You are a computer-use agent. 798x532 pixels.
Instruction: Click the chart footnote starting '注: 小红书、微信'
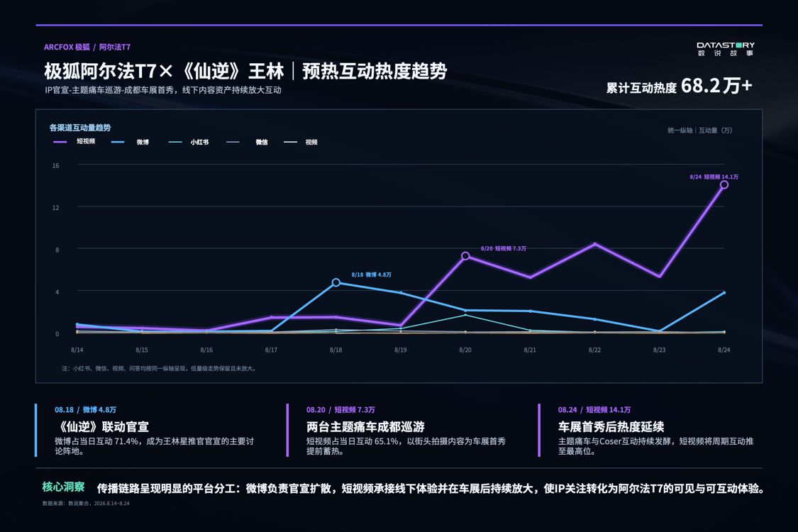[x=160, y=369]
